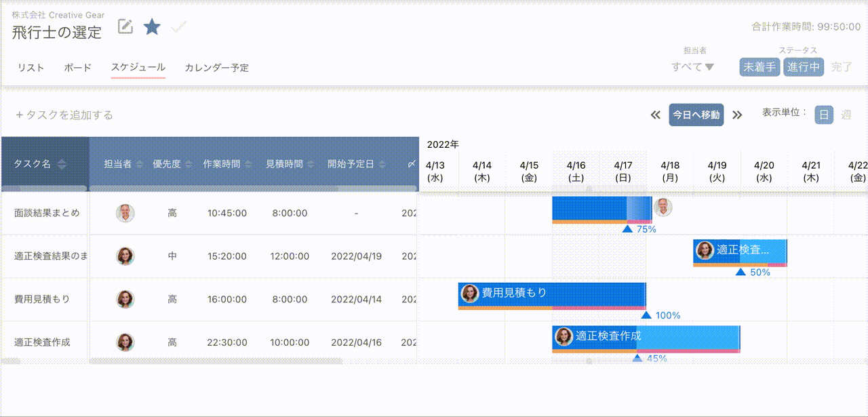The height and width of the screenshot is (417, 868).
Task: Toggle the 未着手 status filter
Action: tap(759, 67)
